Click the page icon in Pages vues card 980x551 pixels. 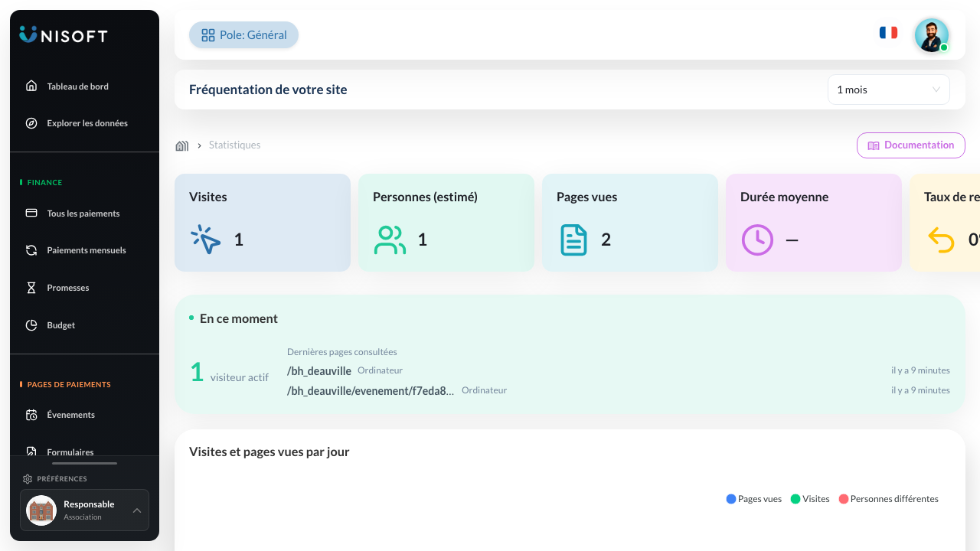click(573, 240)
